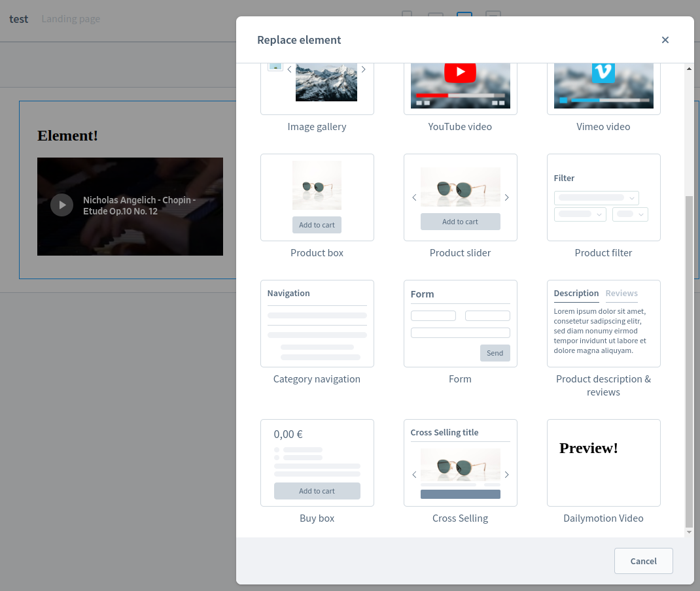
Task: Click right chevron in Image gallery preview
Action: coord(363,69)
